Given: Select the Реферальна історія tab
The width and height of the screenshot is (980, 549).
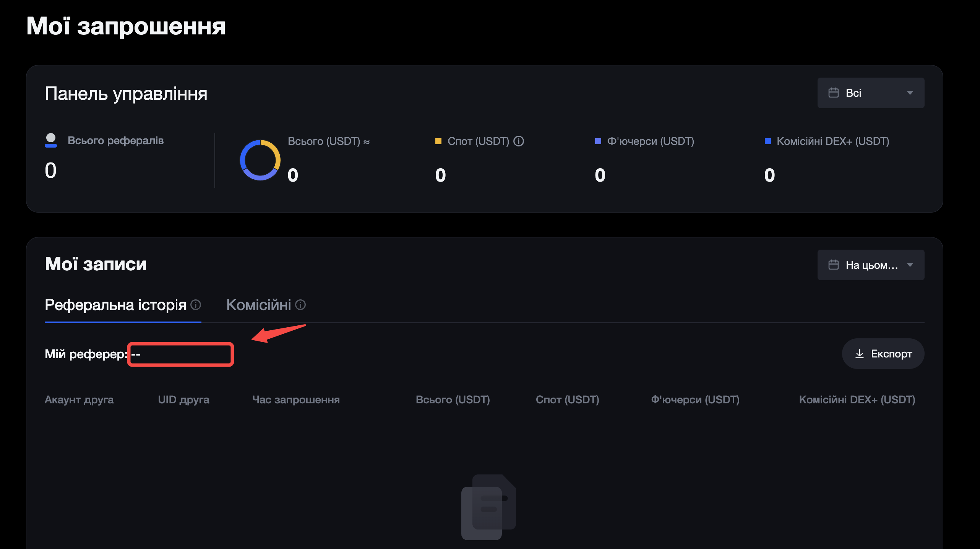Looking at the screenshot, I should pyautogui.click(x=115, y=305).
